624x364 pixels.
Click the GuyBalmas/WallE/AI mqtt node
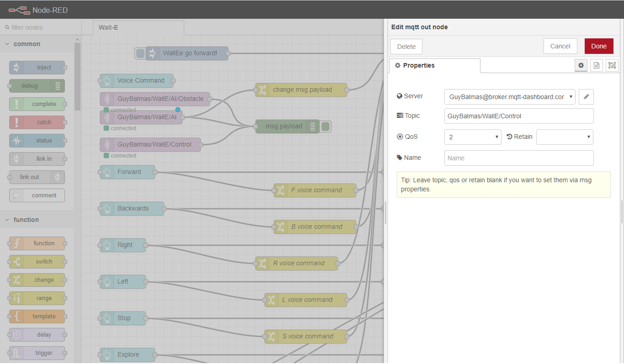(x=141, y=117)
